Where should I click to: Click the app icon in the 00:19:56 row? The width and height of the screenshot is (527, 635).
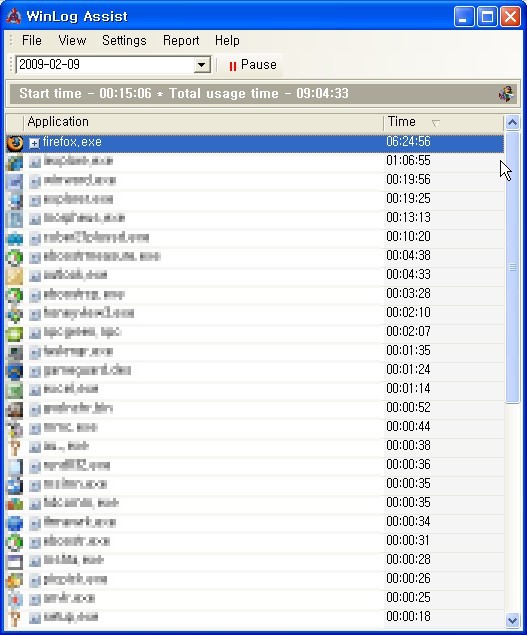pos(15,181)
